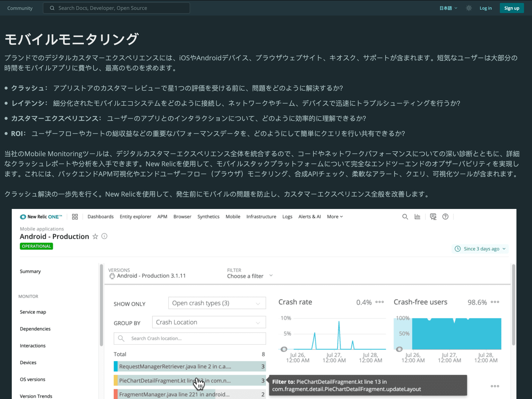Open Summary in the sidebar
This screenshot has width=532, height=399.
tap(30, 271)
